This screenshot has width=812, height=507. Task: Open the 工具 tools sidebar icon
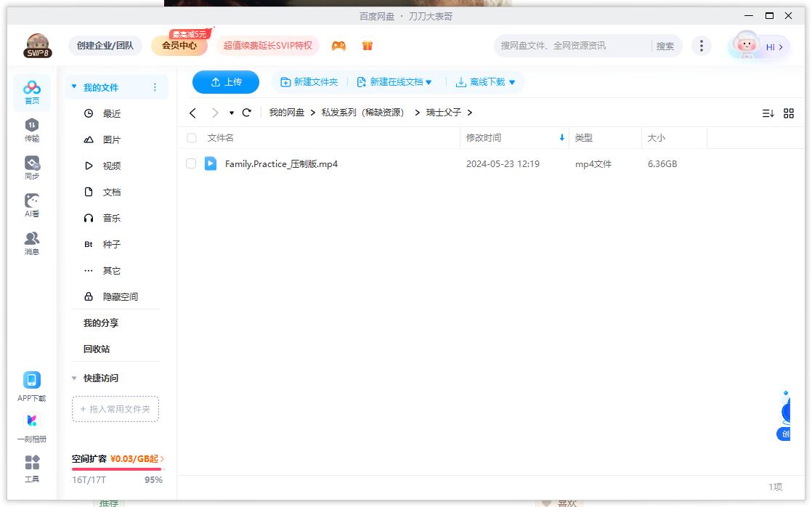click(x=32, y=469)
